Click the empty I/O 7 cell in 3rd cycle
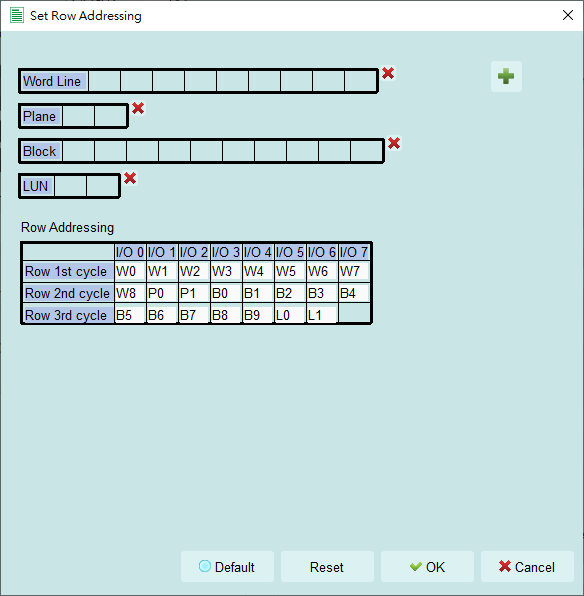The image size is (584, 596). tap(354, 314)
